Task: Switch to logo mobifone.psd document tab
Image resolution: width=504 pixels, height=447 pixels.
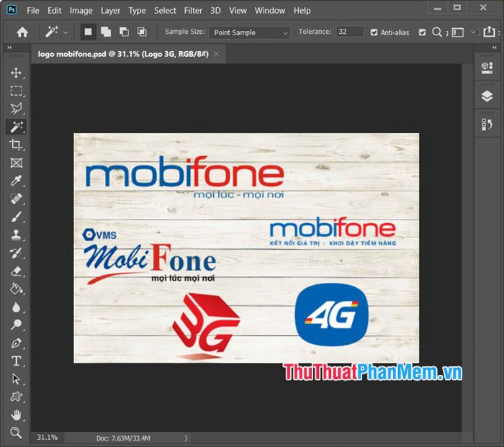Action: (x=123, y=54)
